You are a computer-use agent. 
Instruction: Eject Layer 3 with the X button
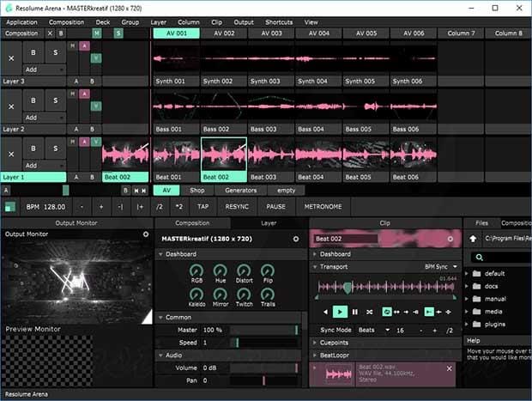[11, 58]
